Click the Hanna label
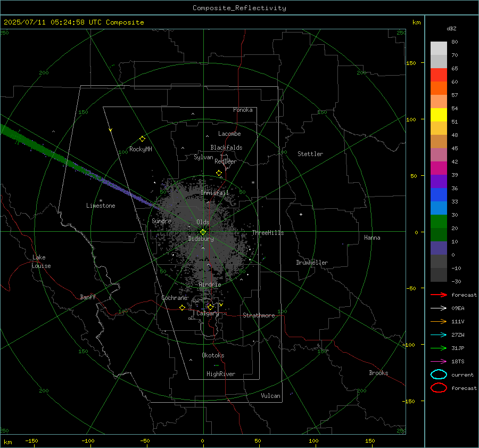Viewport: 479px width, 448px height. point(372,238)
